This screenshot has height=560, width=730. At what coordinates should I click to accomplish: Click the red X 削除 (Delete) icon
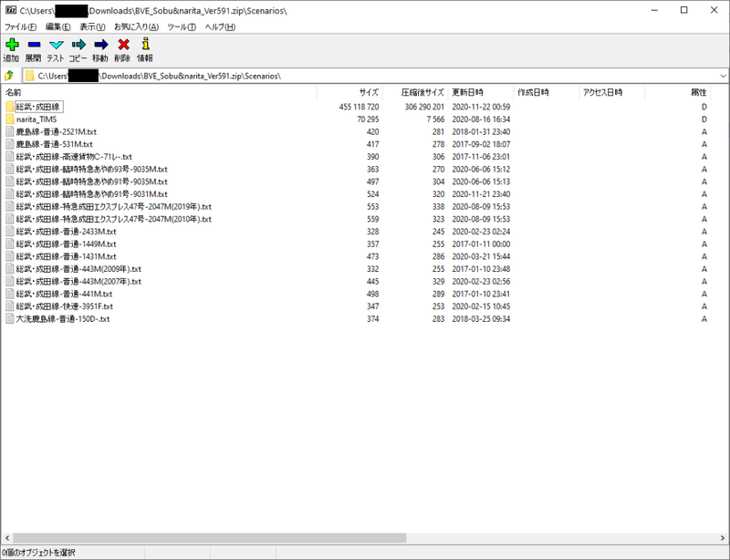tap(123, 45)
